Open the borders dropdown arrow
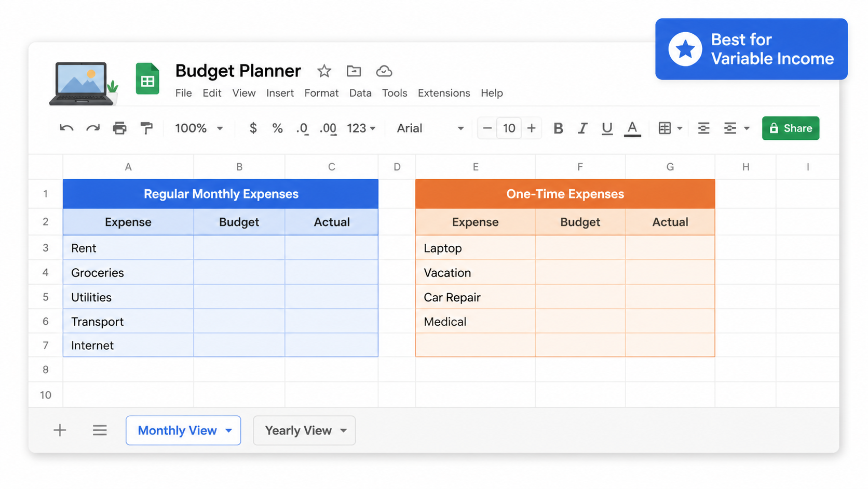This screenshot has width=868, height=489. pos(680,128)
